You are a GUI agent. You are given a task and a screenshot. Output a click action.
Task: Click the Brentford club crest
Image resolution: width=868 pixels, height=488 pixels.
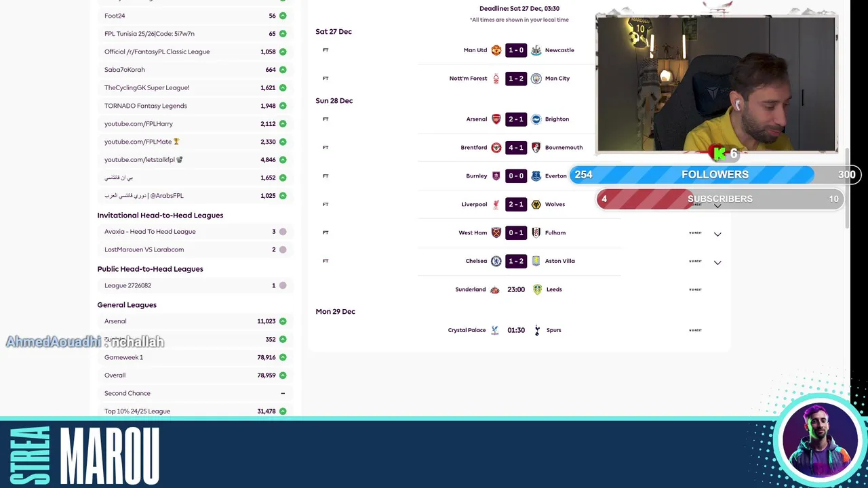(496, 148)
